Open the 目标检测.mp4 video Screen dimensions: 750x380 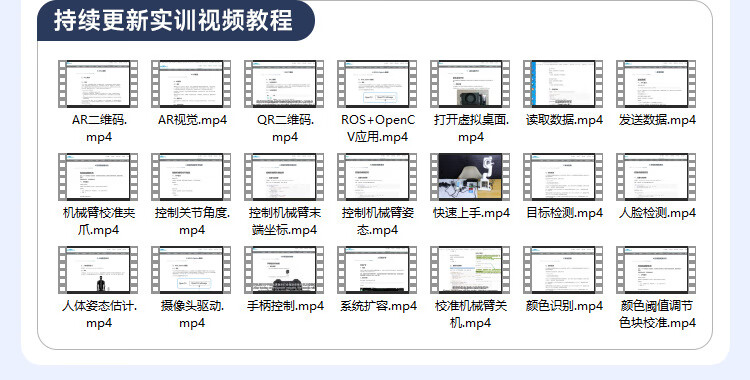(x=563, y=177)
